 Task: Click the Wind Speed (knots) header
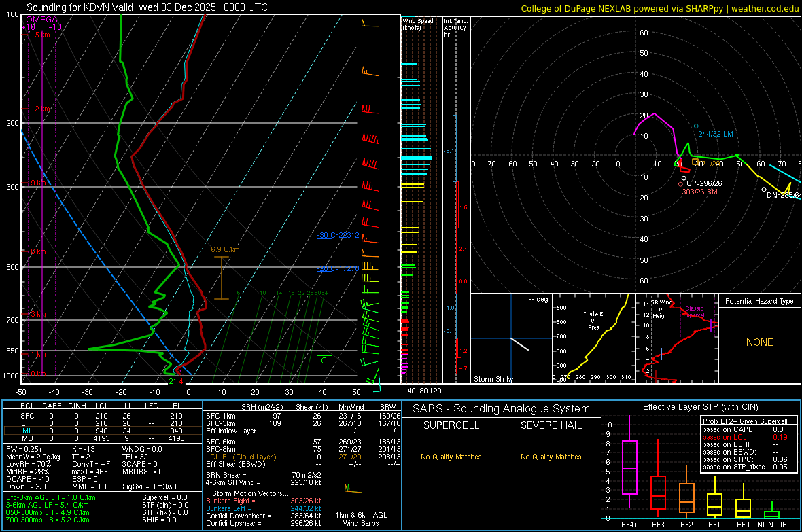(x=418, y=24)
